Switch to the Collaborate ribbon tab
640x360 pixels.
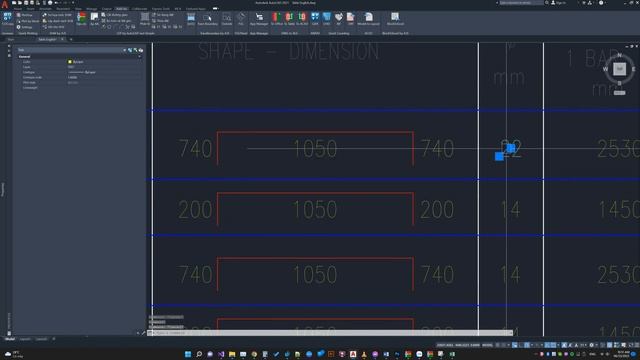click(139, 9)
